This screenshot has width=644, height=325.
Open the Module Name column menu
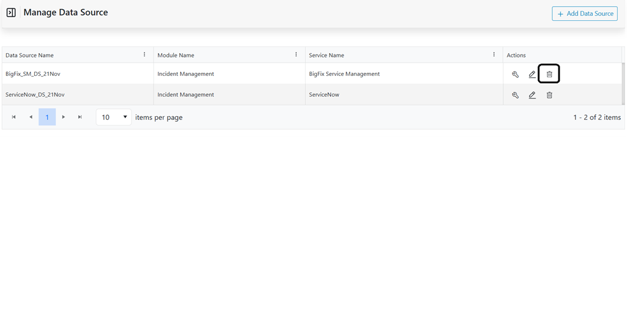coord(296,54)
